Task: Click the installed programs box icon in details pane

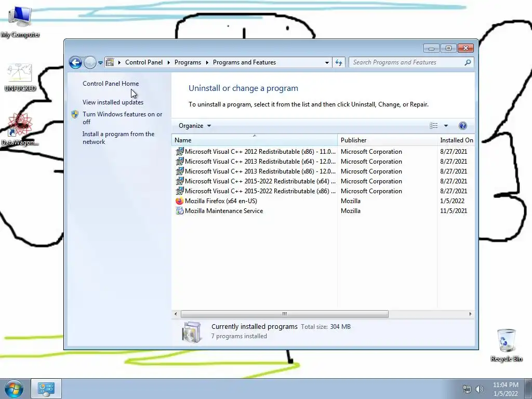Action: coord(192,331)
